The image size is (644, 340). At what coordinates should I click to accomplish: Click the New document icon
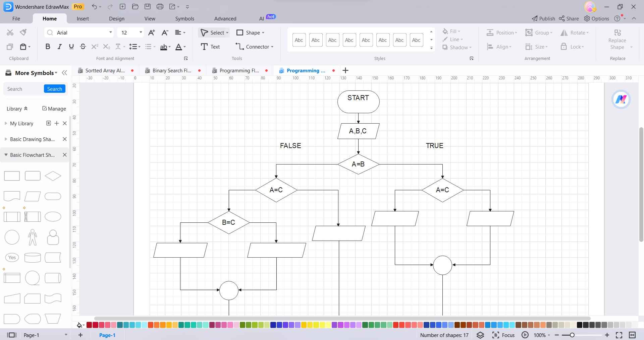122,7
